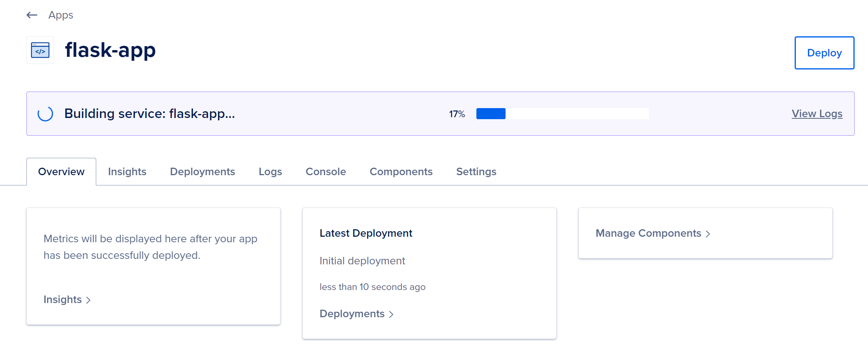Click the 'Latest Deployment' heading
The width and height of the screenshot is (868, 348).
[x=366, y=233]
